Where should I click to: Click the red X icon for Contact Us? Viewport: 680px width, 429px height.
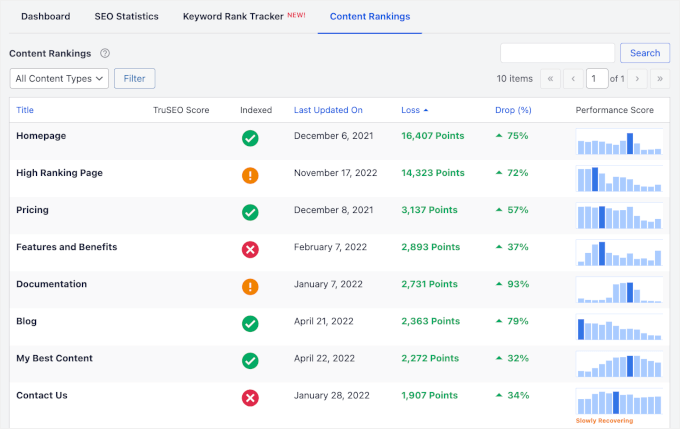(x=250, y=398)
